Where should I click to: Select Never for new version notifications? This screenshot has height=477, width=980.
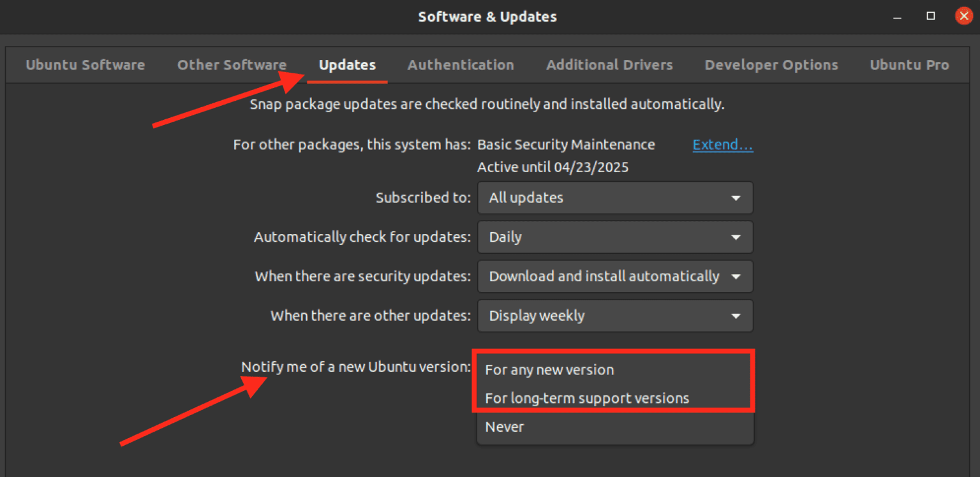(x=504, y=427)
